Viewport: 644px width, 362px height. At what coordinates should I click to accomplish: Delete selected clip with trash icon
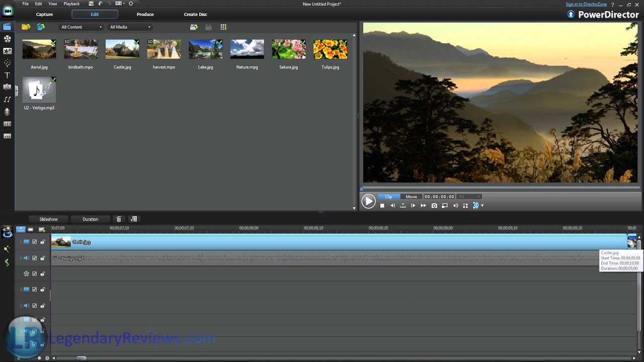click(x=119, y=219)
